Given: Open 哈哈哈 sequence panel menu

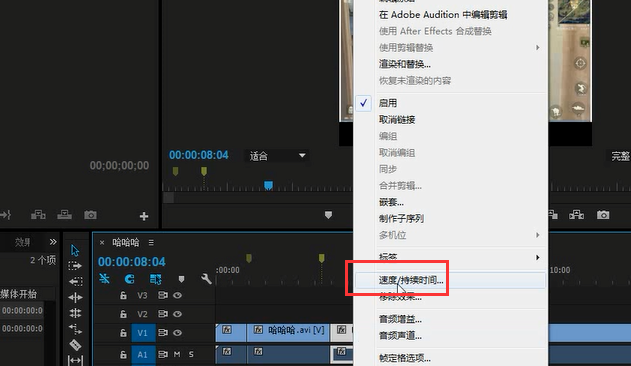Looking at the screenshot, I should pyautogui.click(x=151, y=242).
